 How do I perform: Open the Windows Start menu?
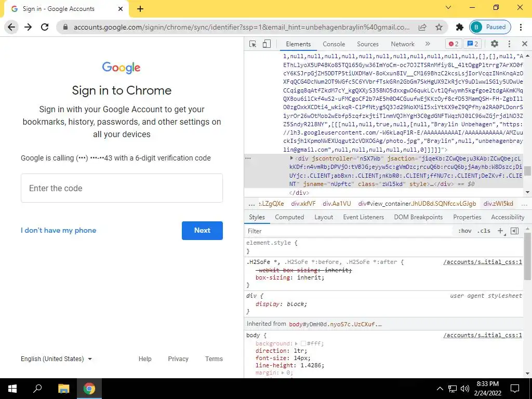[12, 389]
